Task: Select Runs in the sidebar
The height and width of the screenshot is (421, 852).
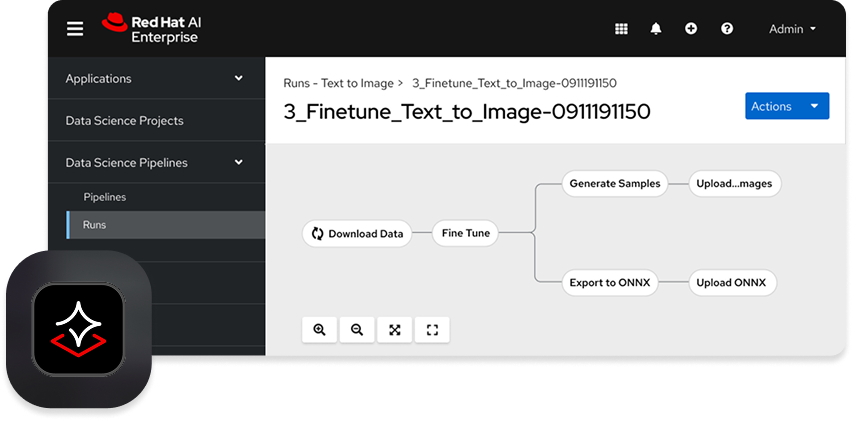Action: coord(166,224)
